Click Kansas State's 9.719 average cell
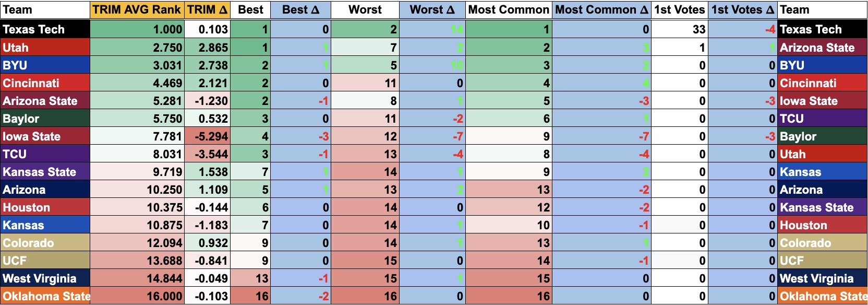Image resolution: width=868 pixels, height=305 pixels. coord(137,172)
